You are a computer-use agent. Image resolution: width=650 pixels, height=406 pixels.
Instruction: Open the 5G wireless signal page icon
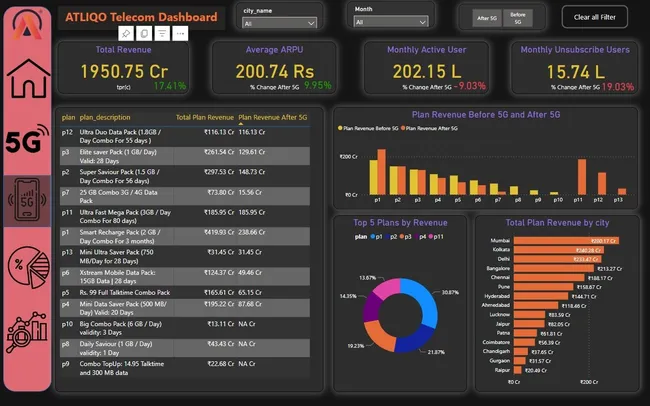27,139
